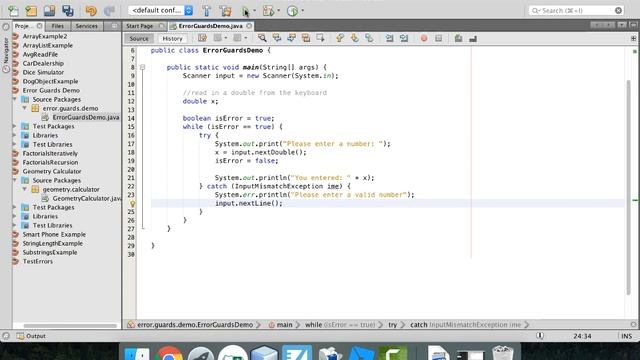Switch to the Files tab
Viewport: 640px width, 360px height.
click(58, 26)
